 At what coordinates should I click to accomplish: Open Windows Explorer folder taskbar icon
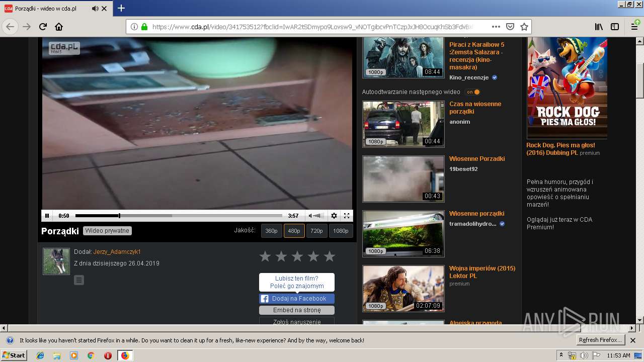click(x=57, y=355)
